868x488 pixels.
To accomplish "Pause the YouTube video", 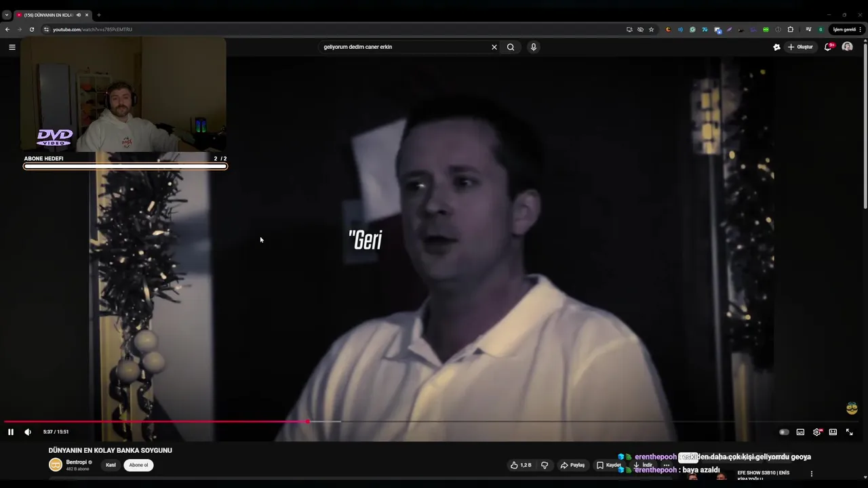I will (x=11, y=432).
